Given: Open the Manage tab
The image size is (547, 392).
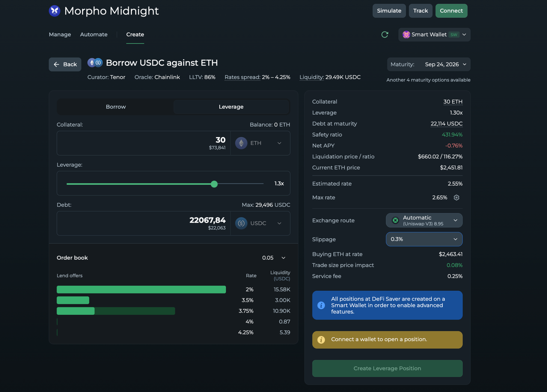Looking at the screenshot, I should [60, 34].
